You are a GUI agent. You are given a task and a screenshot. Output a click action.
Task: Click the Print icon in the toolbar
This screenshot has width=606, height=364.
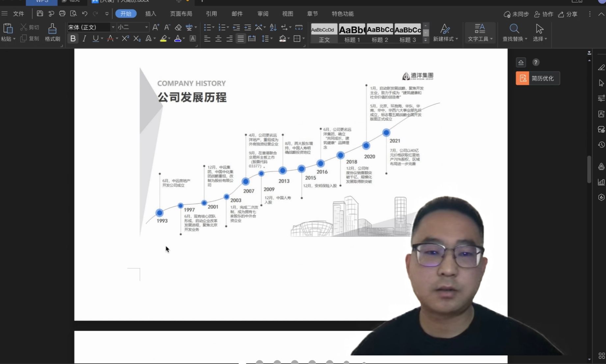(62, 14)
